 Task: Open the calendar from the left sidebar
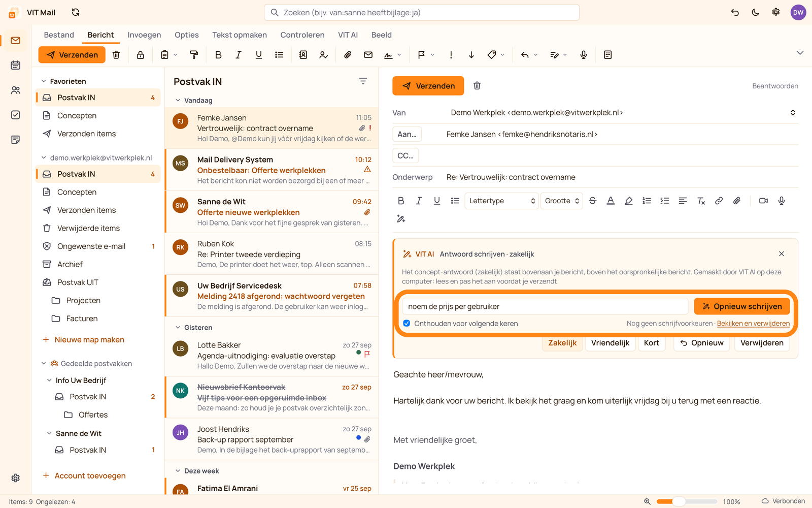click(x=16, y=65)
